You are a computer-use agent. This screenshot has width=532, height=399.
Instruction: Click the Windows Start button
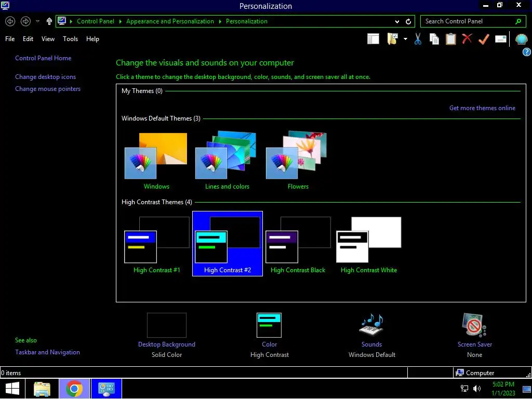pos(12,389)
